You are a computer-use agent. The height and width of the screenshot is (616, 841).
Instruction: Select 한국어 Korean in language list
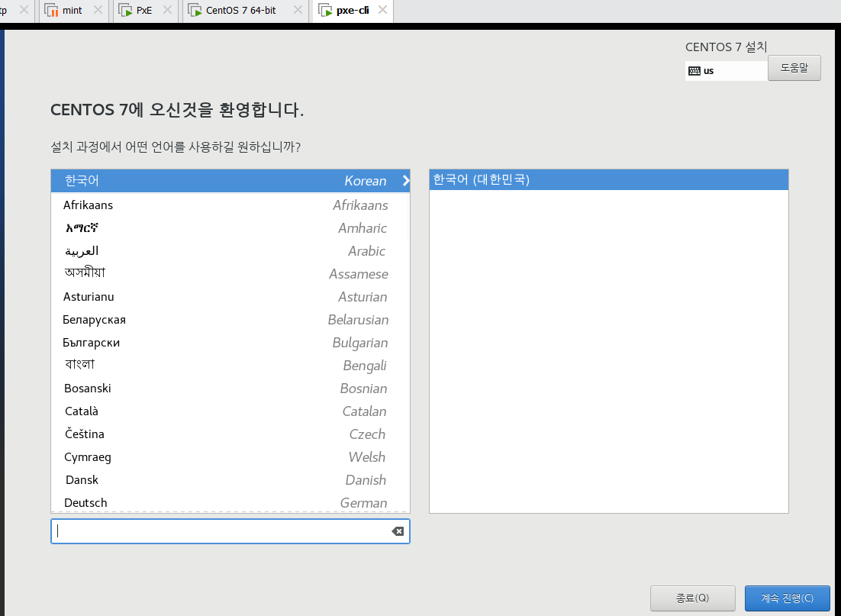[x=230, y=181]
